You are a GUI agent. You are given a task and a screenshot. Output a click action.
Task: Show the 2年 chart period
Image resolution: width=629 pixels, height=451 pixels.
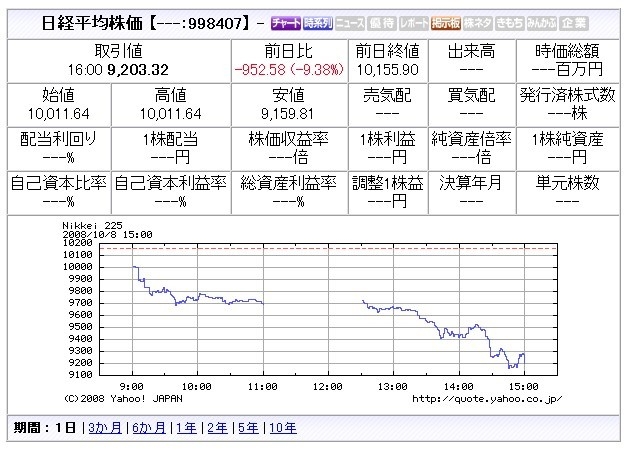point(217,428)
